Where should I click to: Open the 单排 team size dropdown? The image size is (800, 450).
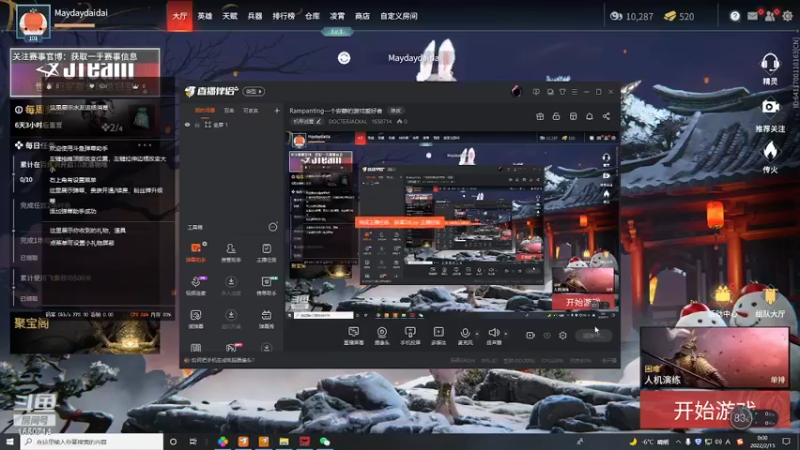coord(777,380)
